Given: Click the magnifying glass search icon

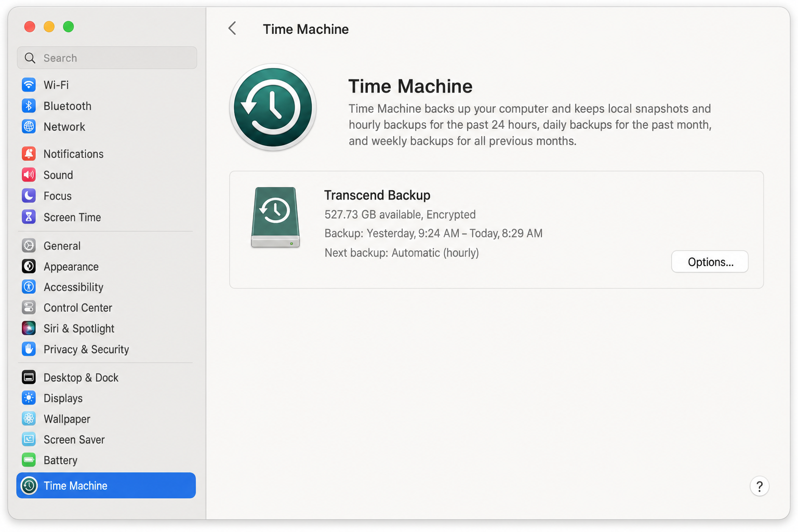Looking at the screenshot, I should (30, 58).
